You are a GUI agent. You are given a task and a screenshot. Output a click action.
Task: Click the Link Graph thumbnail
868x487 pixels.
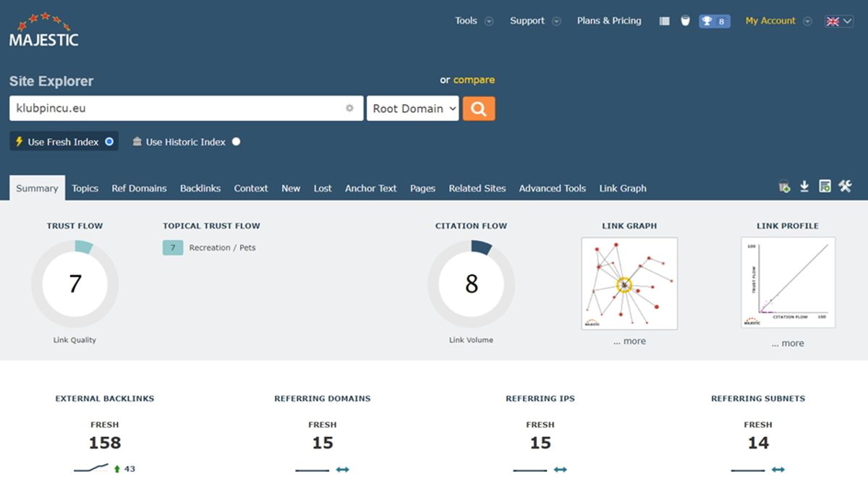(629, 284)
